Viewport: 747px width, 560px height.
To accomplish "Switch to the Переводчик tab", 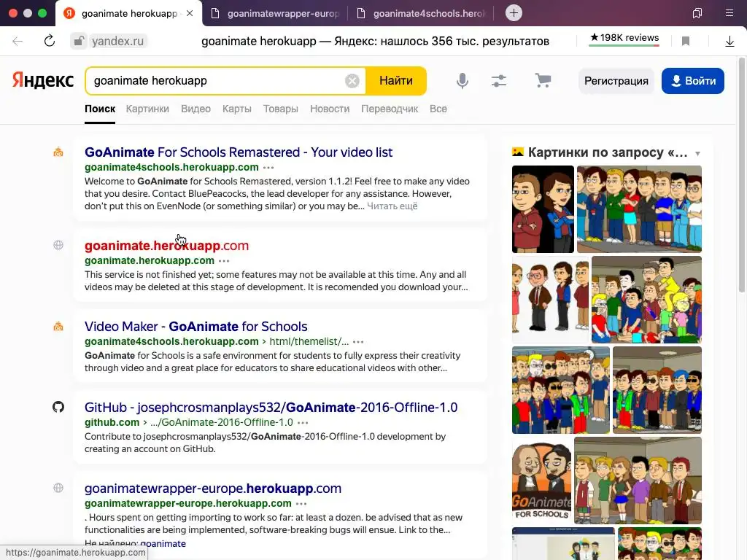I will [390, 109].
